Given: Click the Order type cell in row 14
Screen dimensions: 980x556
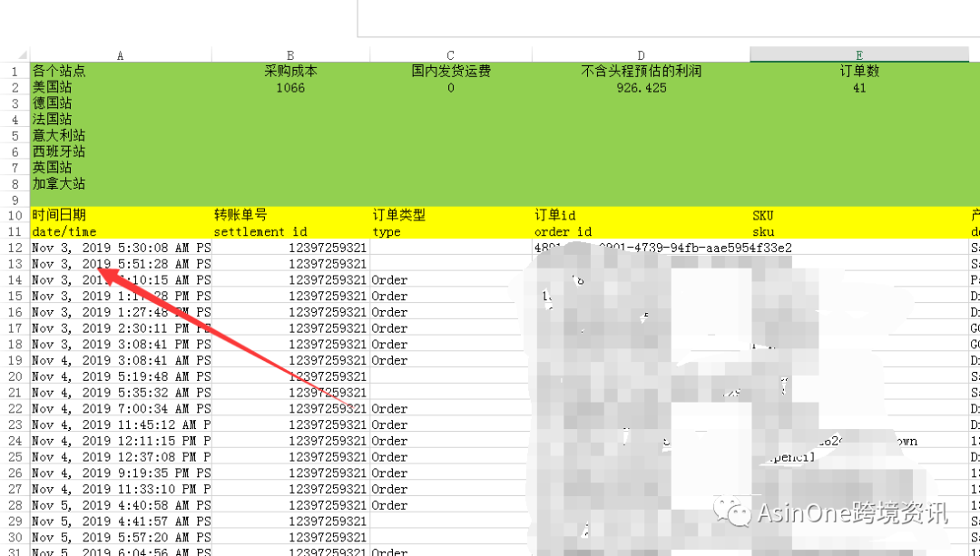Looking at the screenshot, I should 451,280.
